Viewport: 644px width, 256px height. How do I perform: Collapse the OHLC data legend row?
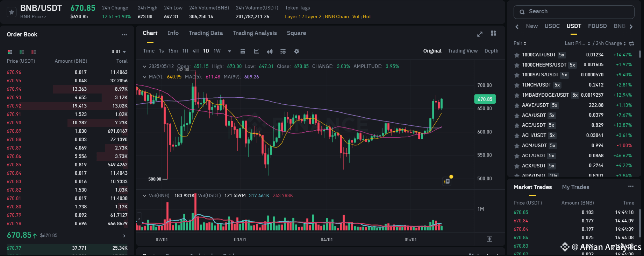[144, 66]
